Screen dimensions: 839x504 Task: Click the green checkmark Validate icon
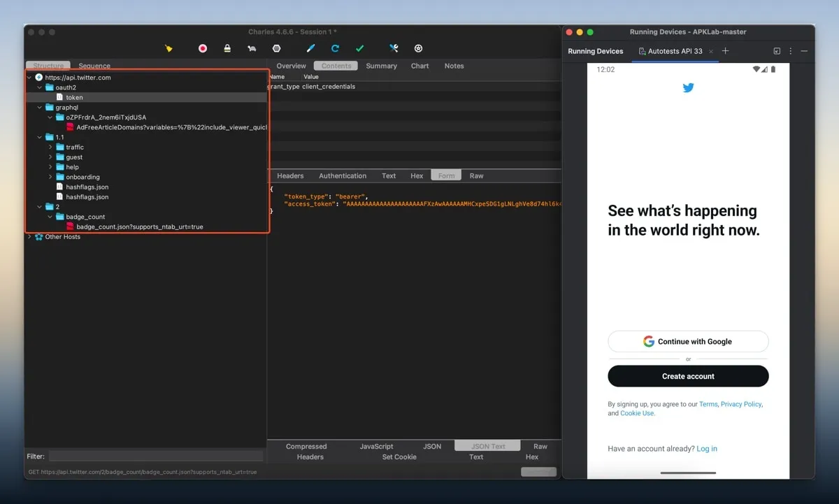click(359, 48)
